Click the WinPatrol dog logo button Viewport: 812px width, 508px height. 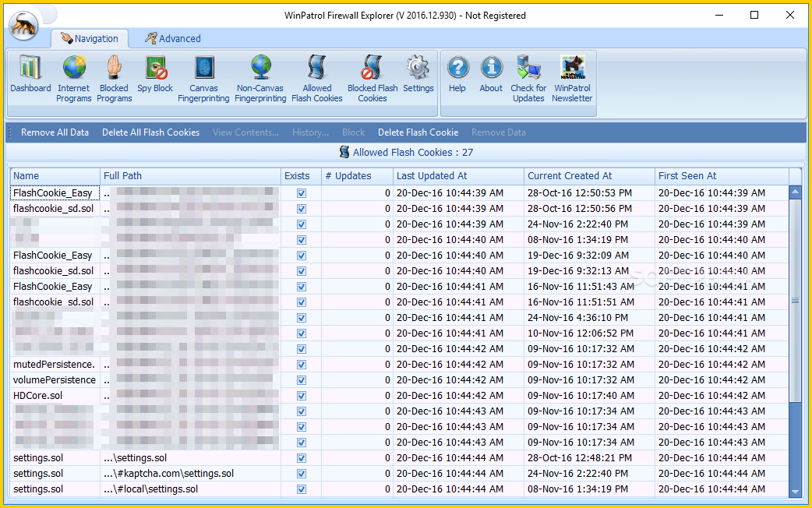[x=24, y=25]
